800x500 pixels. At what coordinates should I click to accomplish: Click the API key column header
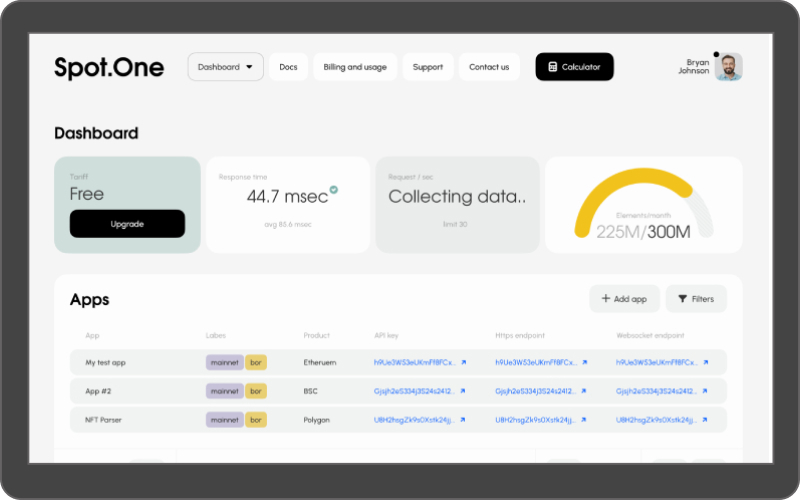click(x=386, y=335)
